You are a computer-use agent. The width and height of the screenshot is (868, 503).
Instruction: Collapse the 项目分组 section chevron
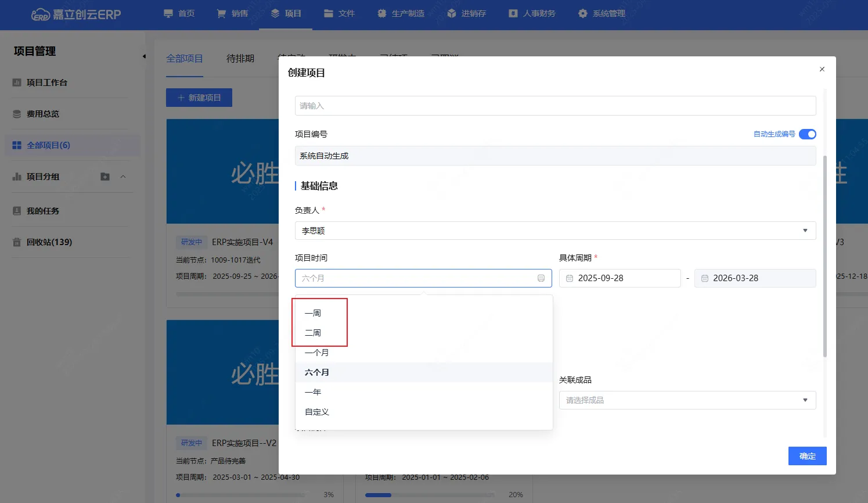(x=123, y=177)
